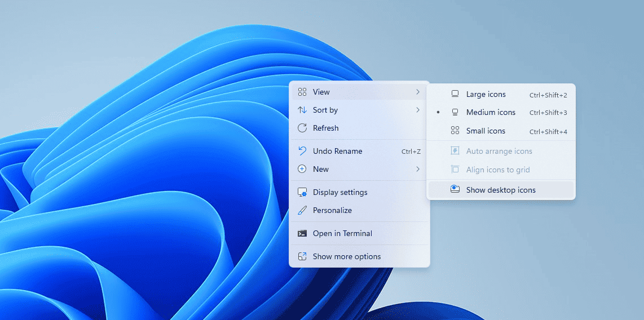Click the Undo Rename curved arrow icon
The width and height of the screenshot is (644, 320).
tap(302, 151)
